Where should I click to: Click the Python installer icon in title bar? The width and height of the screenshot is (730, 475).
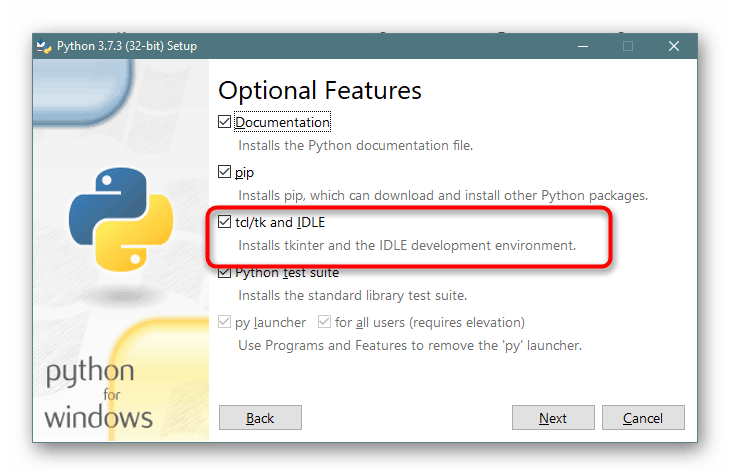(x=43, y=46)
